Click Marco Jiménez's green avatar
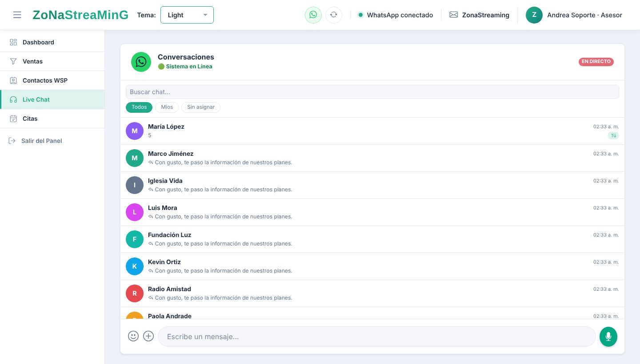Image resolution: width=640 pixels, height=364 pixels. point(135,158)
